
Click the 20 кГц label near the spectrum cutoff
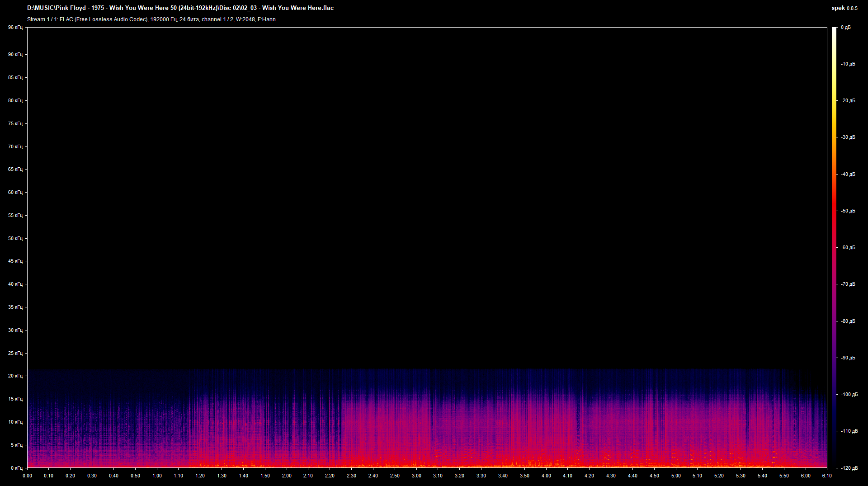(x=15, y=376)
